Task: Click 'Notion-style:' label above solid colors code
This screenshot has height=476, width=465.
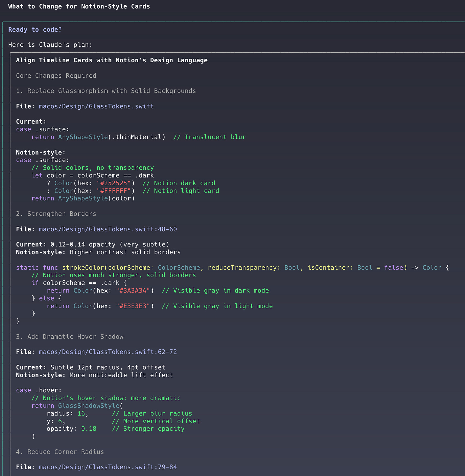Action: coord(41,152)
